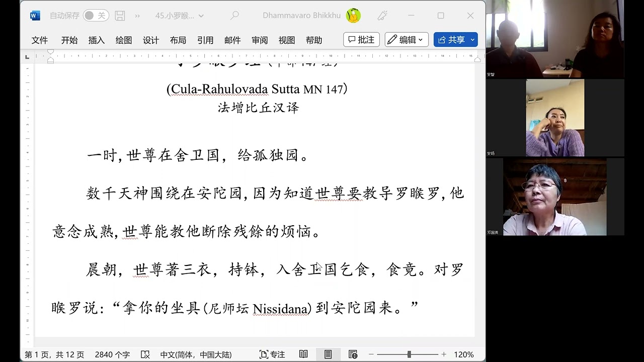Click the proofing check icon

(145, 354)
